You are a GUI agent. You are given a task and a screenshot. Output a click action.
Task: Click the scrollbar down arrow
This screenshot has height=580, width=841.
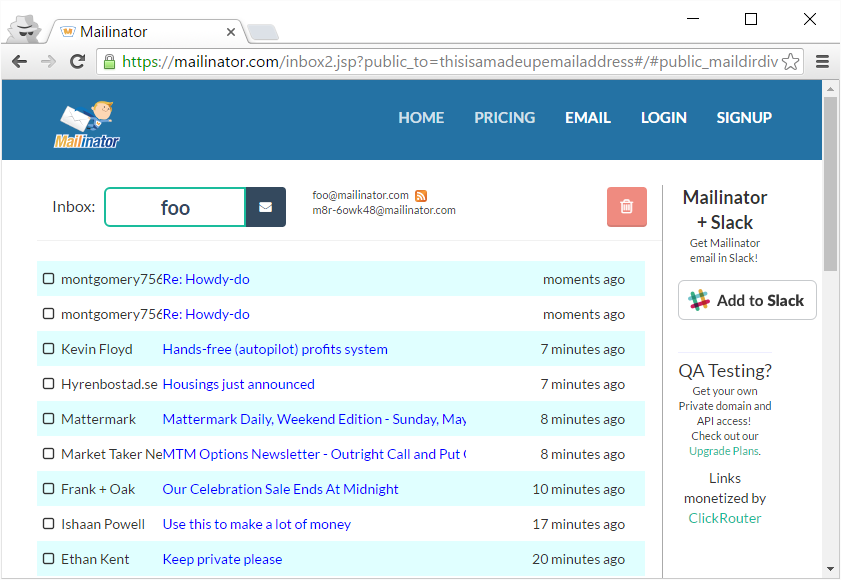coord(830,569)
